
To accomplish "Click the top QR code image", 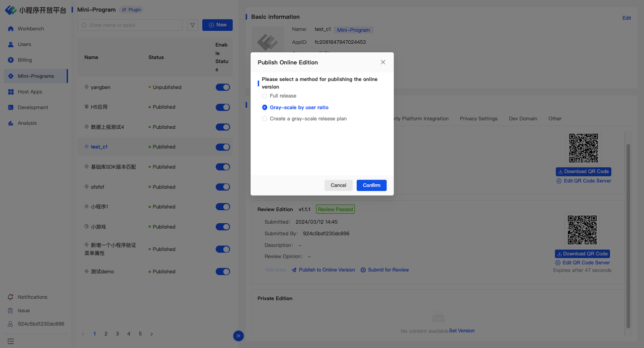I will (x=584, y=148).
